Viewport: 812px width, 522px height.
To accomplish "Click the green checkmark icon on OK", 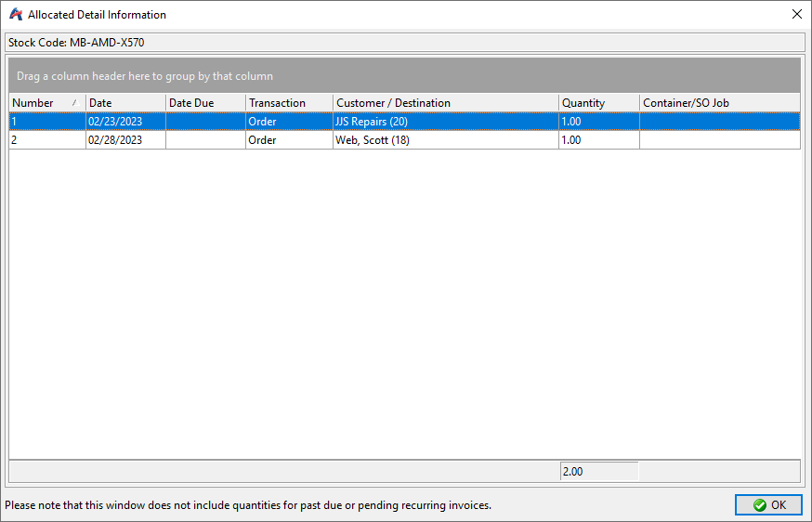I will [759, 504].
